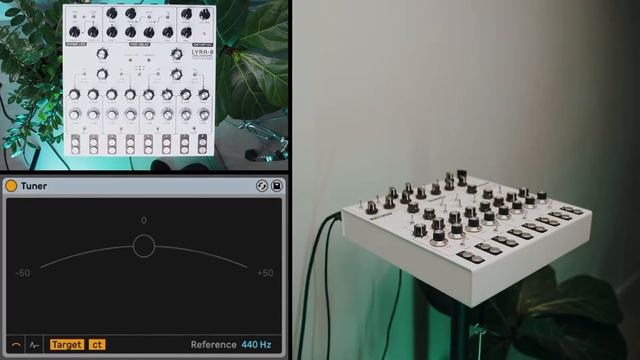Click the tuner's center circle indicator
Screen dimensions: 640x360
coord(144,246)
